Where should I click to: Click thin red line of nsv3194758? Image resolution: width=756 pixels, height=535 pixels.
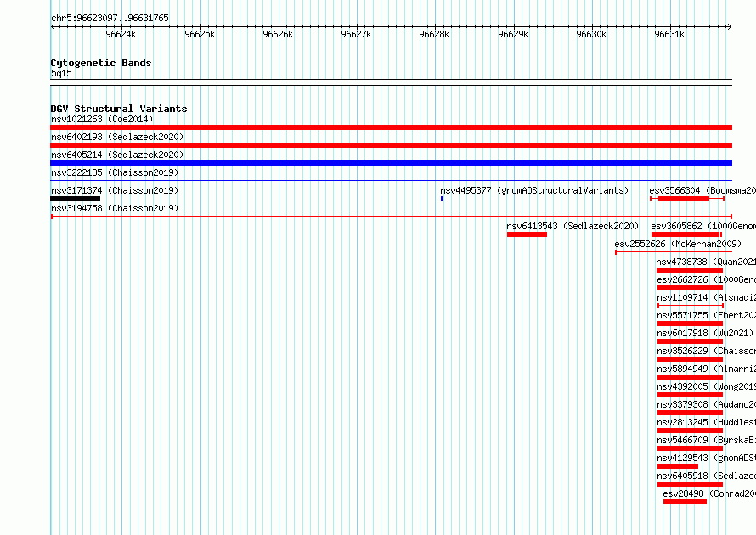point(391,217)
